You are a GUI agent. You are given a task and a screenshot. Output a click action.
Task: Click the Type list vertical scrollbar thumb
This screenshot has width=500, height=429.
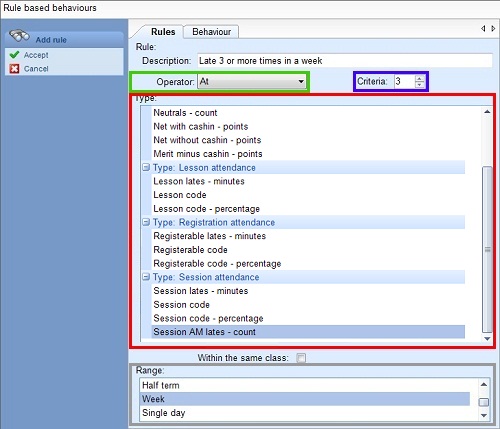pos(487,249)
